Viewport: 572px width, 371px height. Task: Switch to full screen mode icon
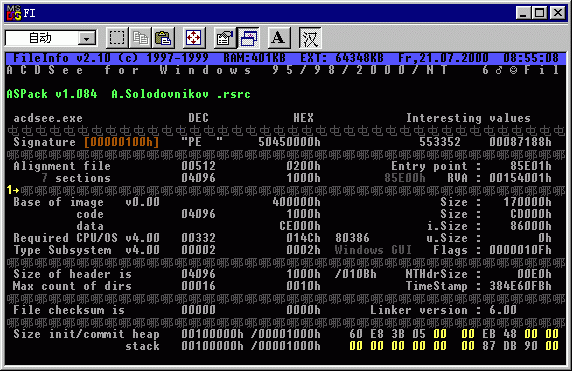click(194, 38)
